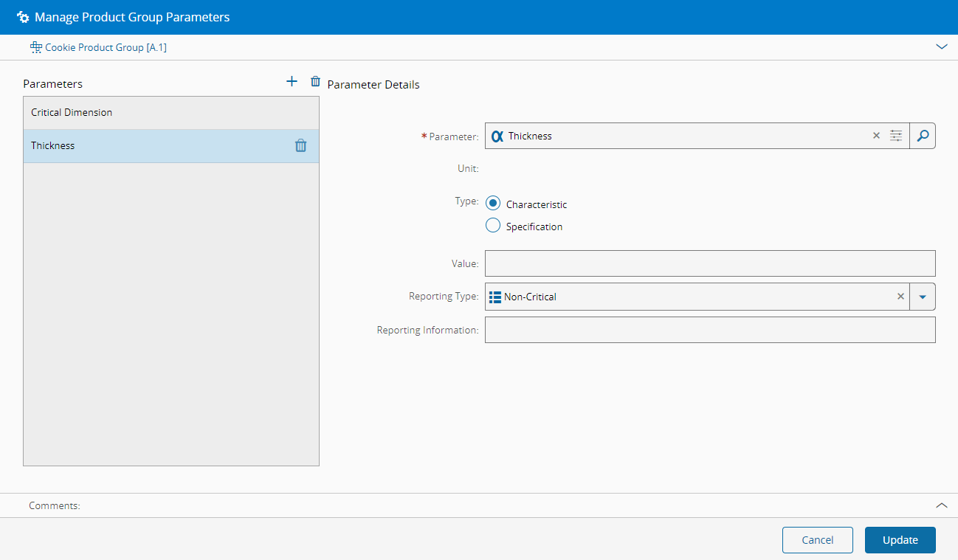Select Thickness in parameters list
The height and width of the screenshot is (560, 958).
click(53, 146)
